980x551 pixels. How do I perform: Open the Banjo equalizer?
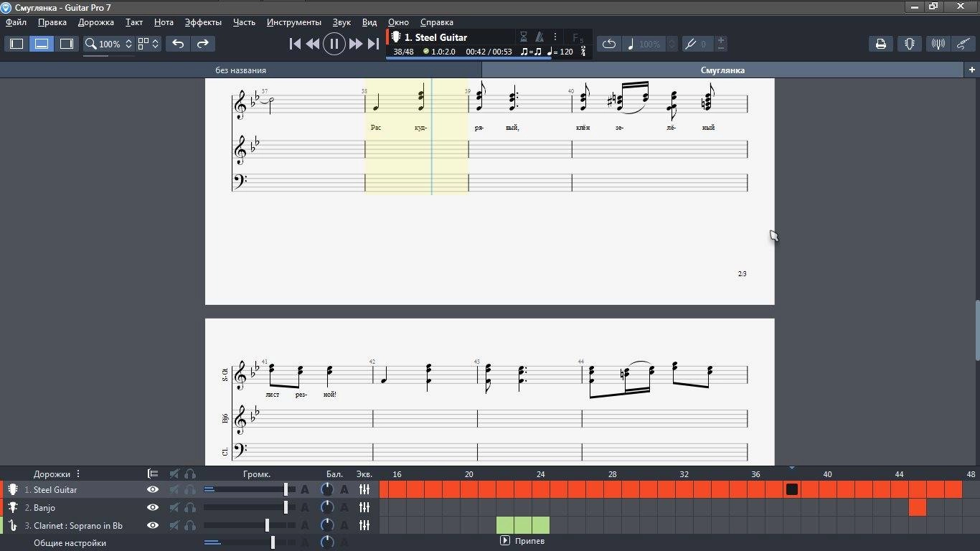click(364, 507)
